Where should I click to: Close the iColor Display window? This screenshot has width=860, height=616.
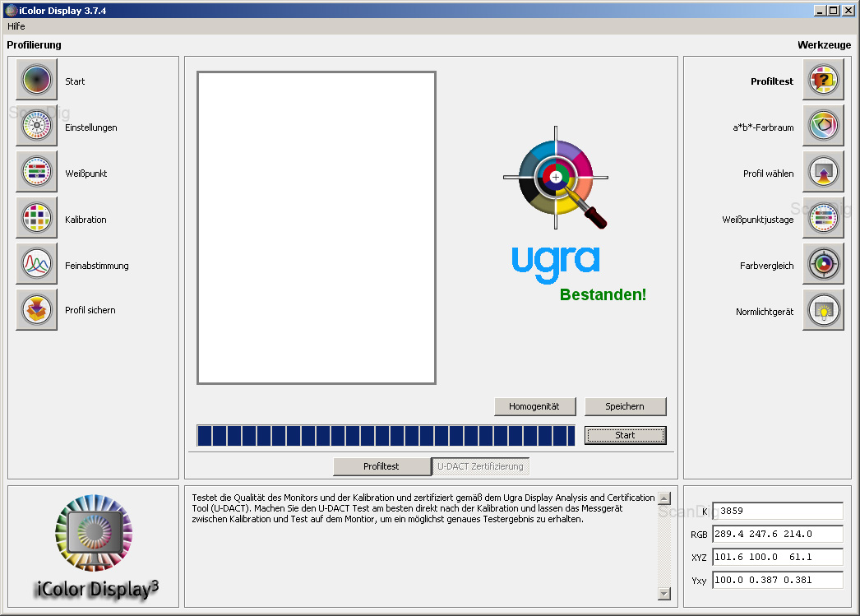848,11
